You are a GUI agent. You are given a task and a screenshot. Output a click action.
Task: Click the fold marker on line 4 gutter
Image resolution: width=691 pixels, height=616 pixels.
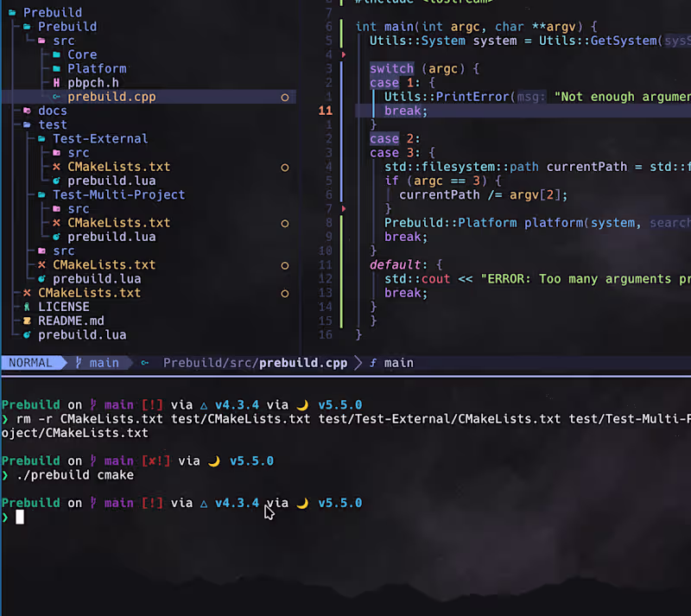pyautogui.click(x=344, y=55)
